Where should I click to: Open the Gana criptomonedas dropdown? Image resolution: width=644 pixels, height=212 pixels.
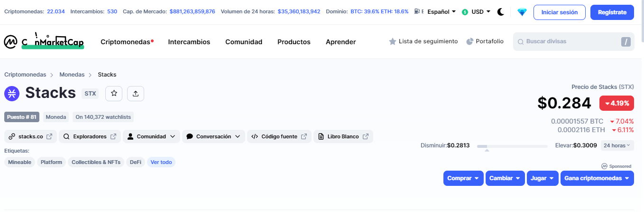point(598,178)
